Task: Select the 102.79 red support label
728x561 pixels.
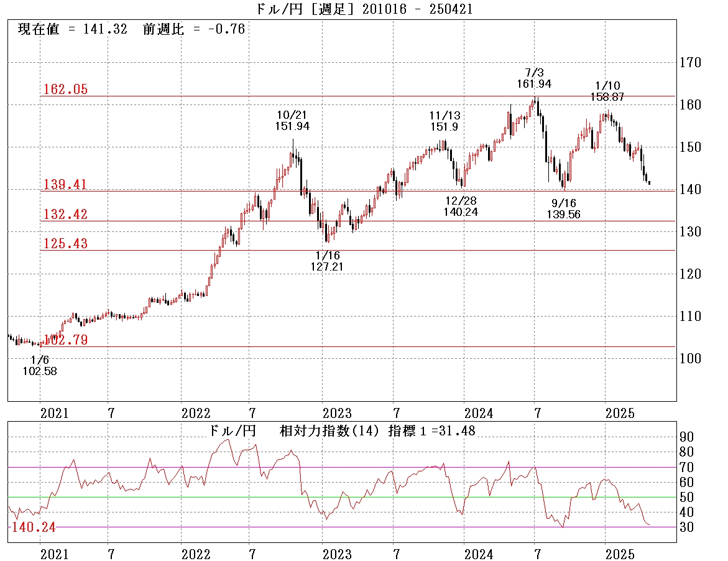Action: (66, 340)
